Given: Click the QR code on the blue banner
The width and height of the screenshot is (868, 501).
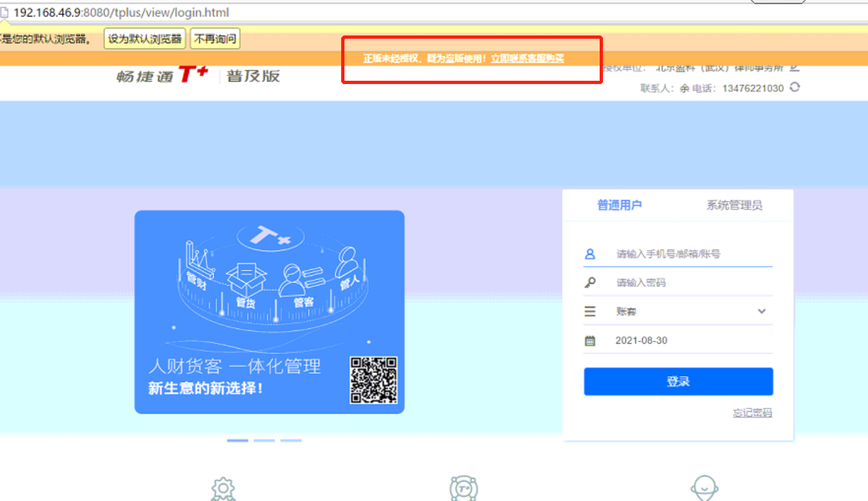Looking at the screenshot, I should pos(373,380).
